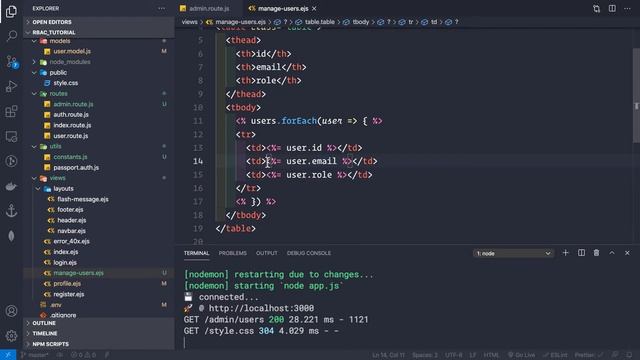Close the manage-users.ejs editor tab
Viewport: 640px width, 360px height.
point(314,9)
